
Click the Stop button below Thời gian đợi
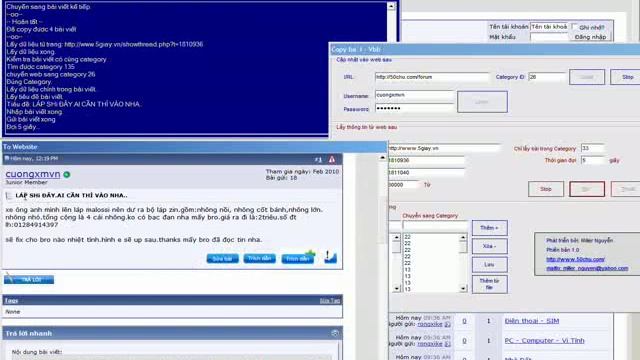click(x=546, y=189)
